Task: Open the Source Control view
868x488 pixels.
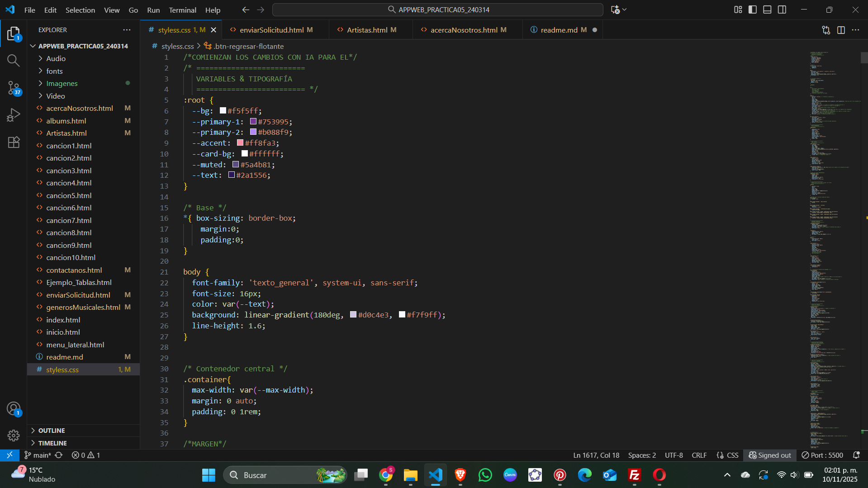Action: (14, 88)
